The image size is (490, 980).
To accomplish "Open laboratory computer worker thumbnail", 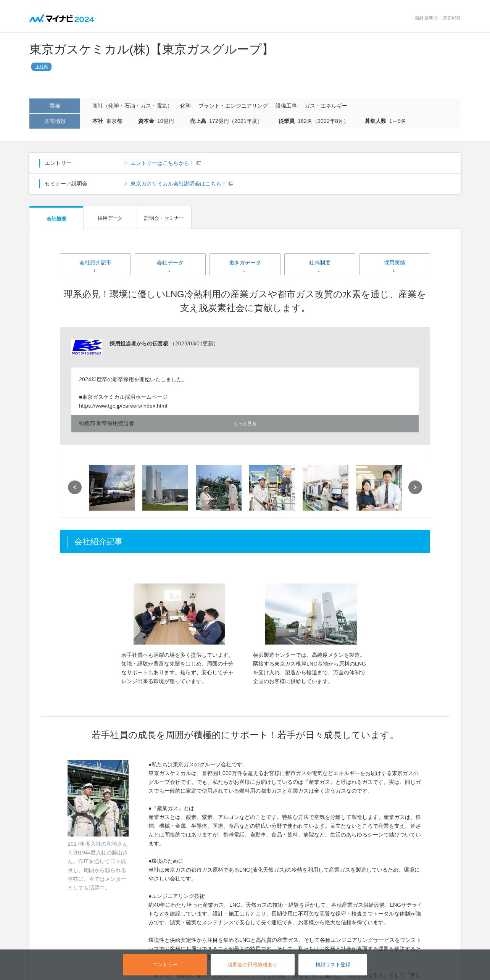I will pos(326,488).
